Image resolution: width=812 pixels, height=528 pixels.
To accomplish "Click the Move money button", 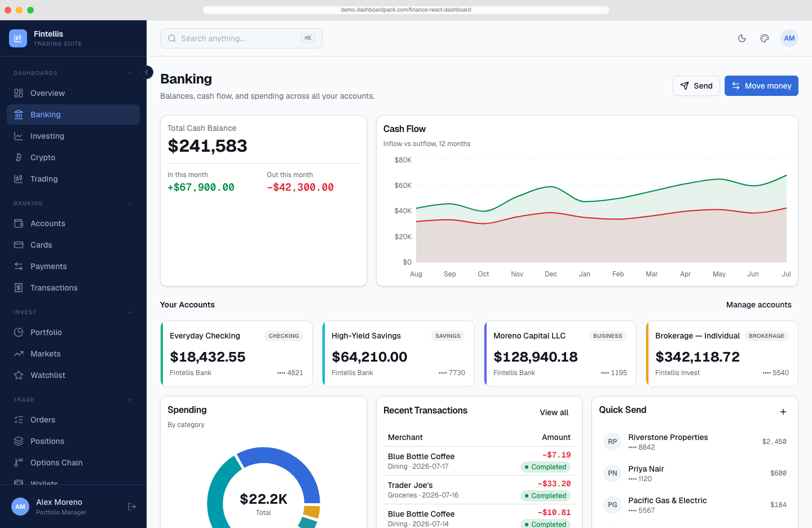I will pyautogui.click(x=761, y=86).
